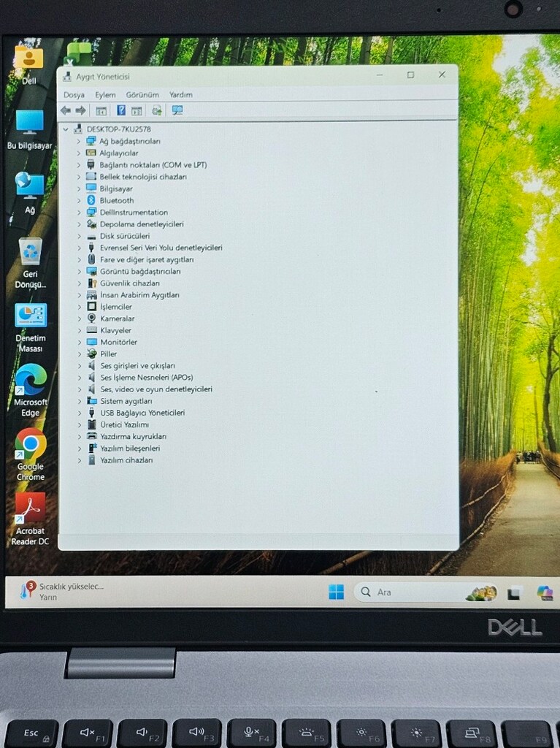Open the Görünüm menu
Screen dimensions: 560x748
click(142, 95)
